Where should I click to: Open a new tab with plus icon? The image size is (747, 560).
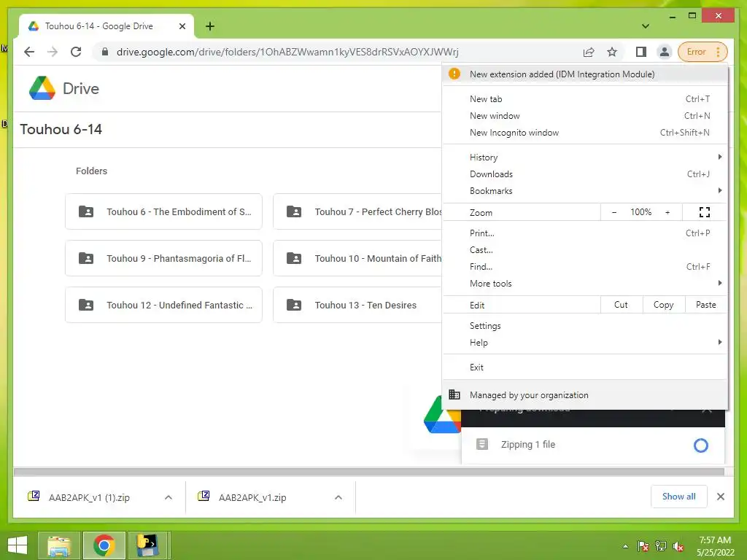click(210, 26)
